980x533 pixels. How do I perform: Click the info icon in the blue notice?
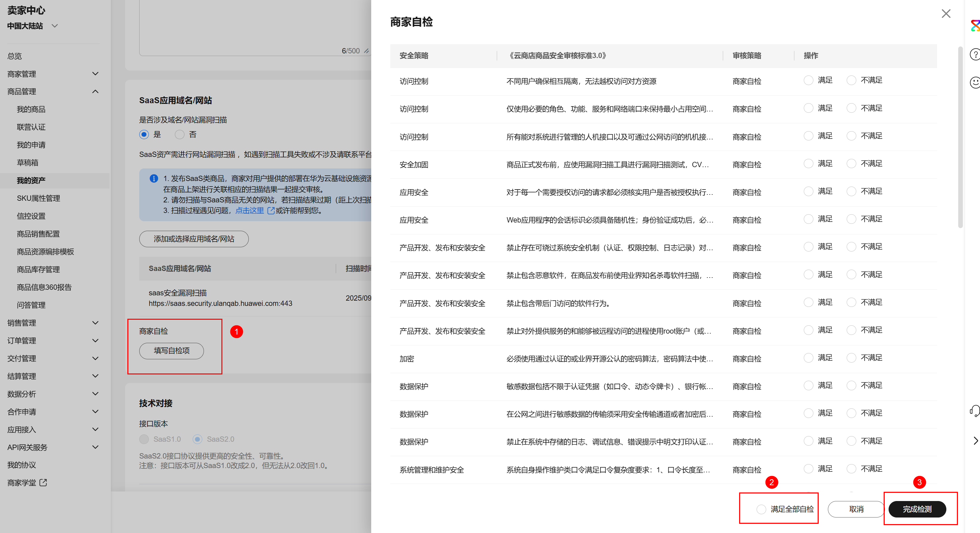pos(154,178)
